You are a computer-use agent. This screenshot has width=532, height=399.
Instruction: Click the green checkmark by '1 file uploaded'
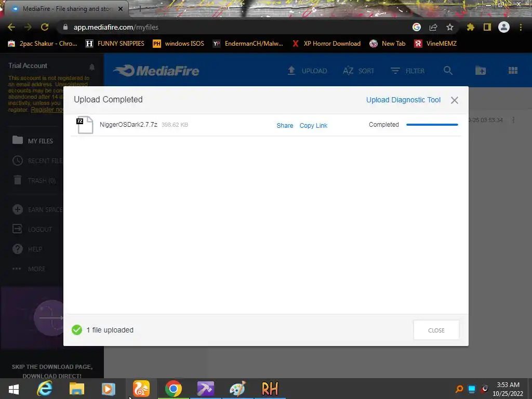[77, 330]
